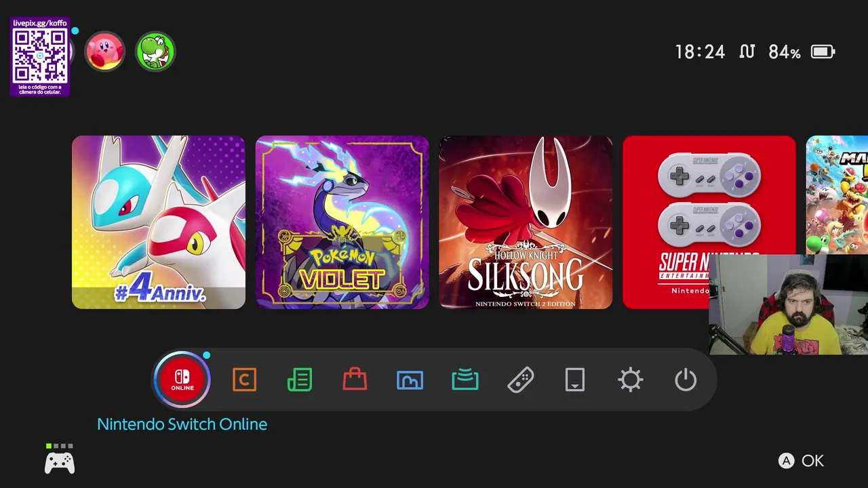Open Controllers icon
The image size is (868, 488).
point(520,380)
